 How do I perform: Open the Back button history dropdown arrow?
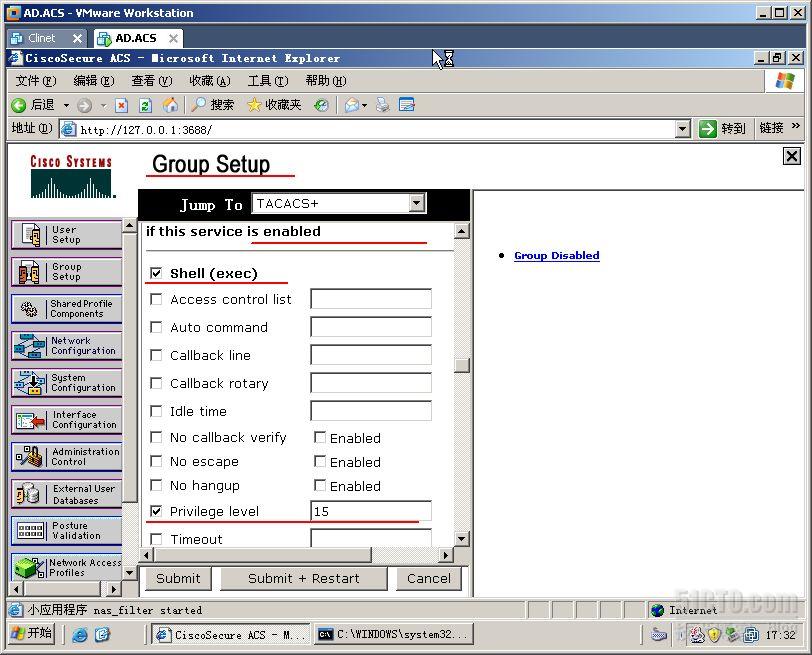pos(66,106)
